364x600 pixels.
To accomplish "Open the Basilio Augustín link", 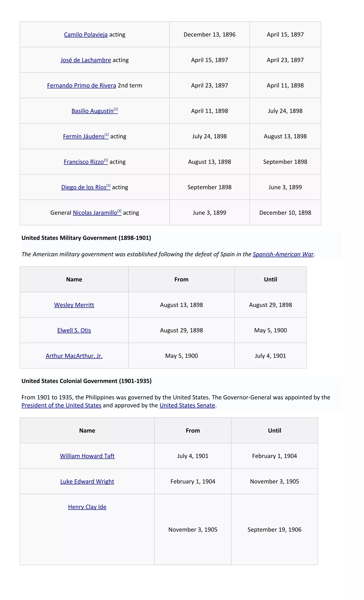I will [92, 111].
